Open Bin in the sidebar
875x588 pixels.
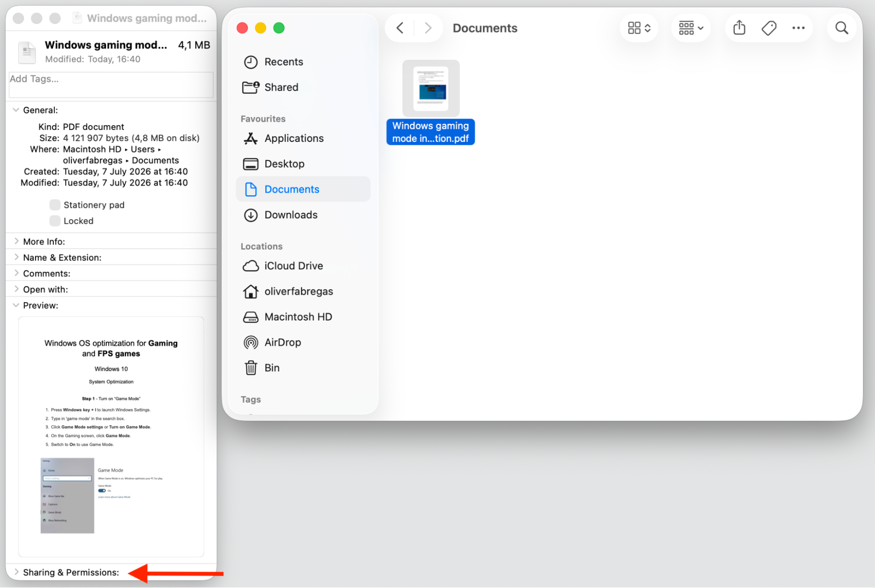pos(303,368)
